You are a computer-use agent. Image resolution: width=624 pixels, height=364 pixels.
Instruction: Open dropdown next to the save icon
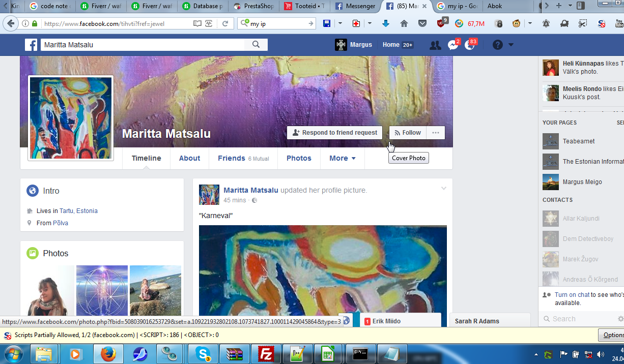tap(340, 23)
